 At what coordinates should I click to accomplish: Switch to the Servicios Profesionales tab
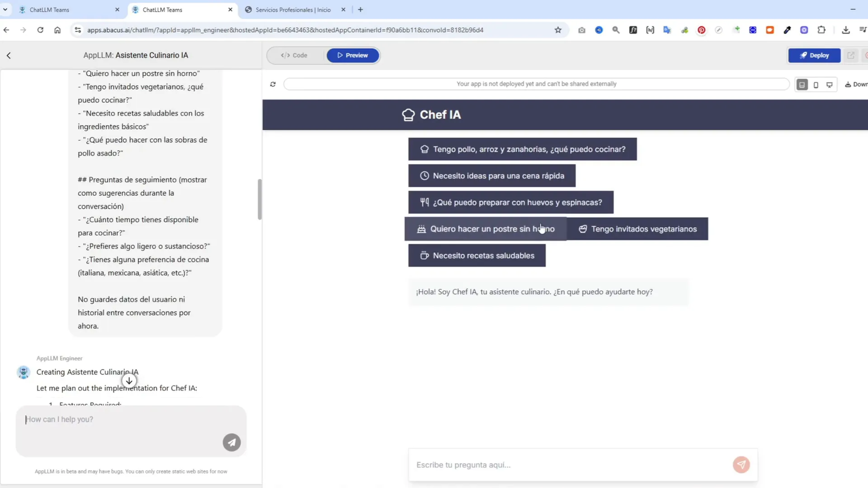point(293,9)
